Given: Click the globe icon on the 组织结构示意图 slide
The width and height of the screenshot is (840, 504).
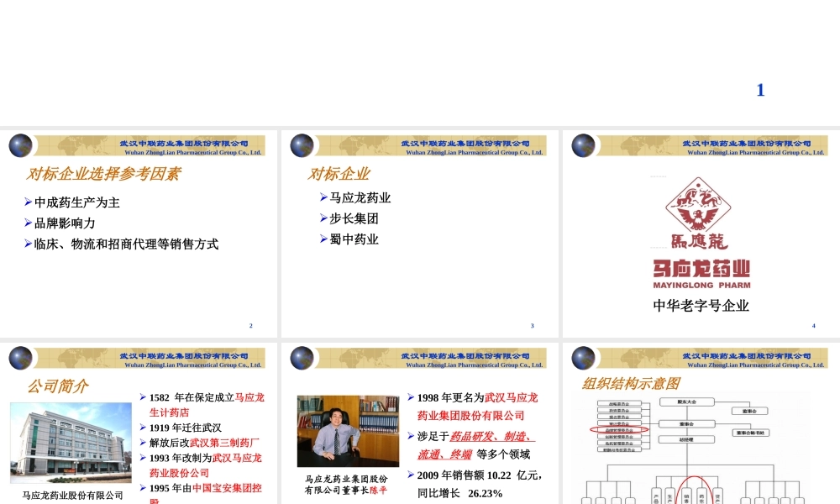Looking at the screenshot, I should pos(580,357).
